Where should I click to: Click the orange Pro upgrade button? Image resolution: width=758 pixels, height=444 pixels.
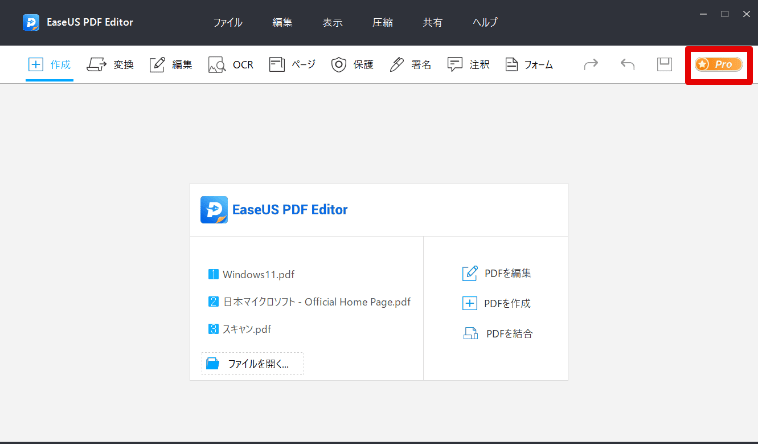click(718, 64)
